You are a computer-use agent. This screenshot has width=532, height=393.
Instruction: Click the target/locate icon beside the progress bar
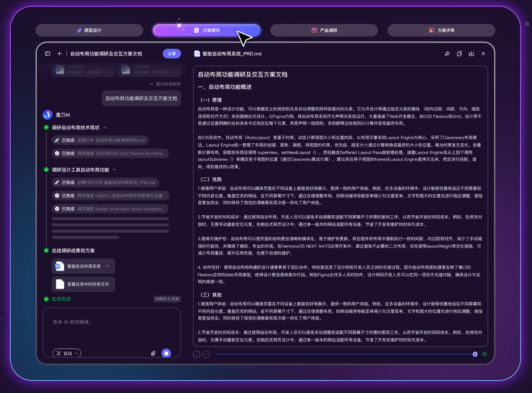pos(485,354)
